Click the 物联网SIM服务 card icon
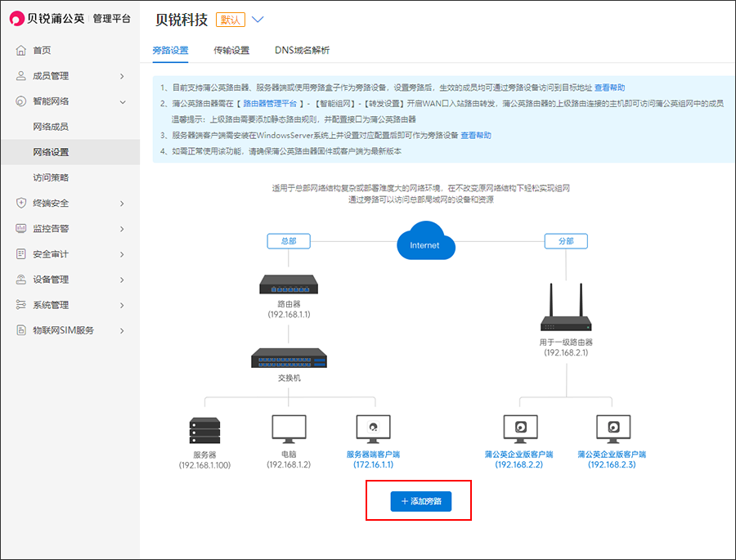736x560 pixels. click(x=20, y=330)
